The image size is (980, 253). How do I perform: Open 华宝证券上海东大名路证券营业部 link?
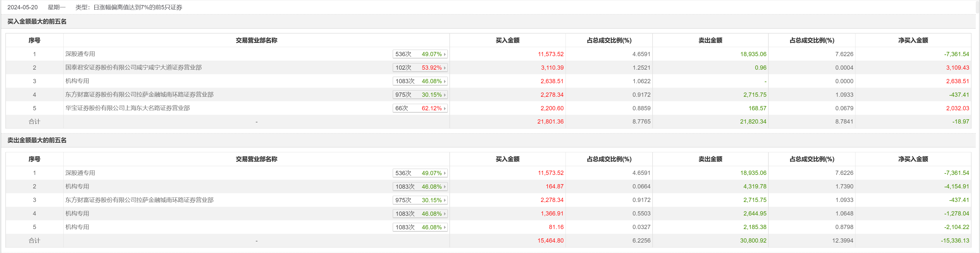pos(127,108)
